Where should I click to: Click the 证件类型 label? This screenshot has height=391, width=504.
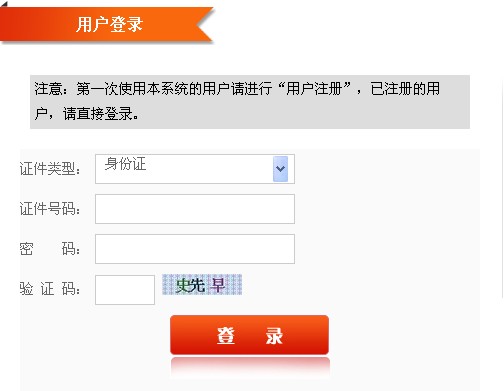50,169
